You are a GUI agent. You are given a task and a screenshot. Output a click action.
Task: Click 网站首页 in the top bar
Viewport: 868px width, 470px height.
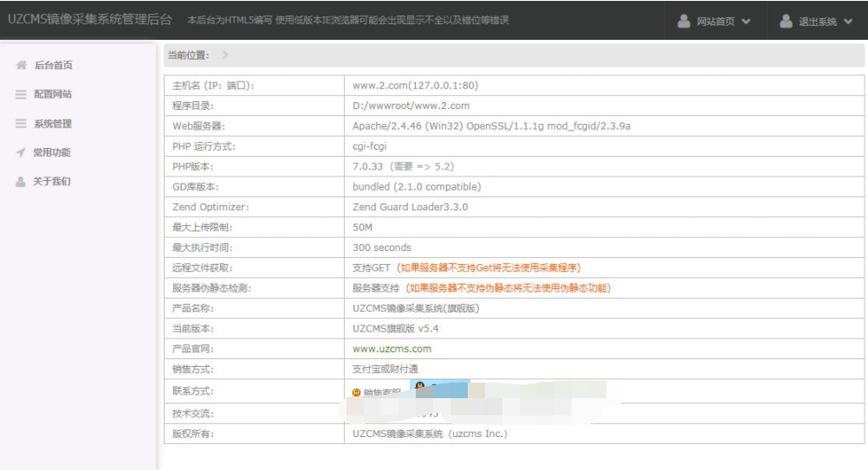tap(716, 22)
